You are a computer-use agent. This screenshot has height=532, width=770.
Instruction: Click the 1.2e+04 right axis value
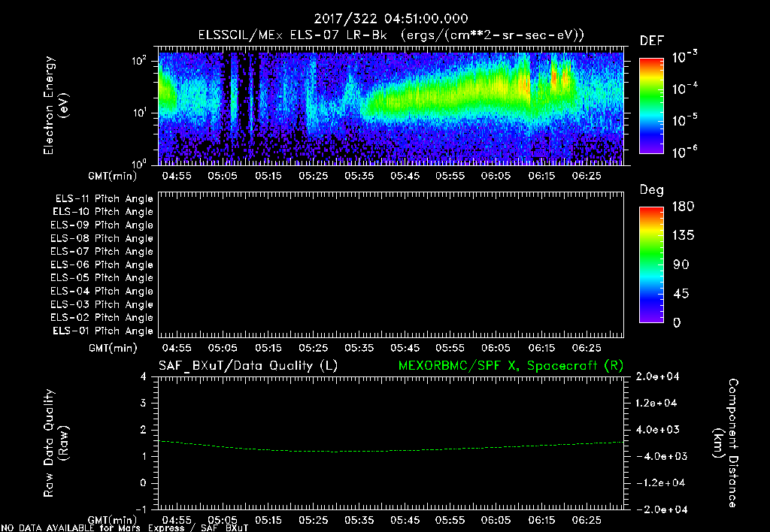pos(656,403)
